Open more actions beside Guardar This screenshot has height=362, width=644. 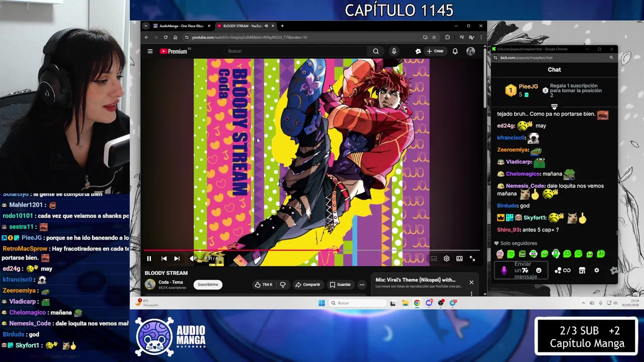362,285
